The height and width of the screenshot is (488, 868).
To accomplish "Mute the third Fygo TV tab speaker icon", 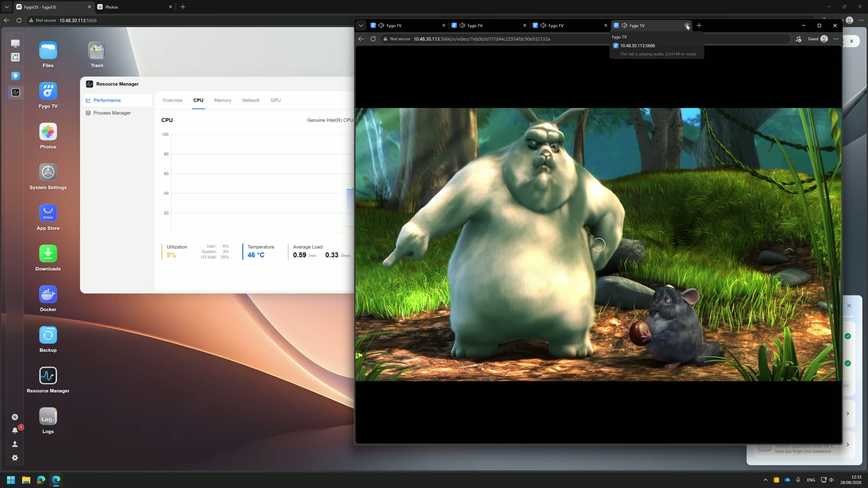I will (x=543, y=25).
